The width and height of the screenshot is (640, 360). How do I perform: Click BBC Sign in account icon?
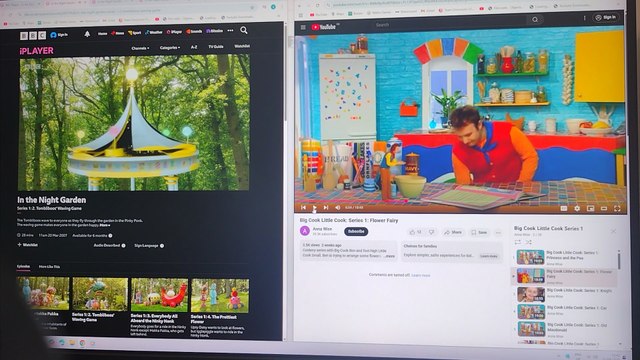coord(59,35)
